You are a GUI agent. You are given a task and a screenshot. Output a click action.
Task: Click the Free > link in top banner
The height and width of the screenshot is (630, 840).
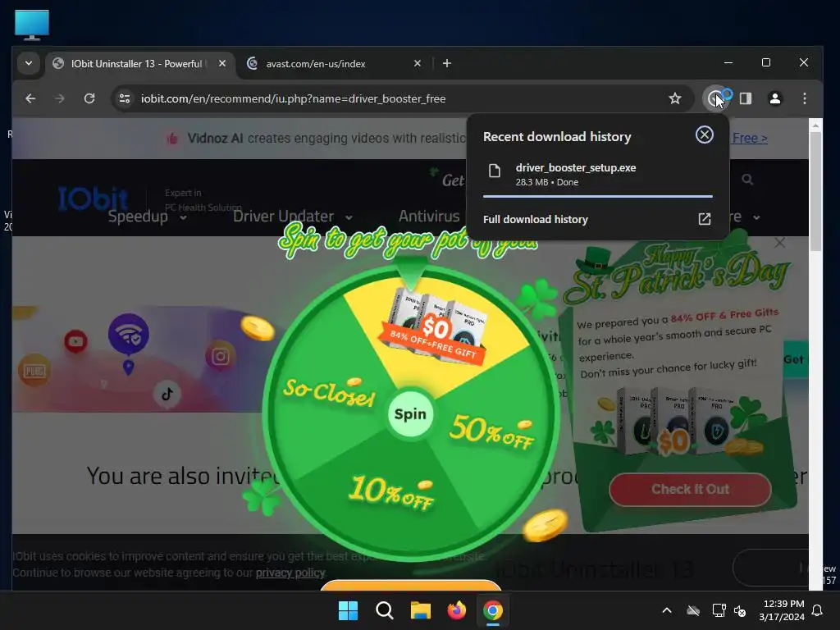pos(750,138)
